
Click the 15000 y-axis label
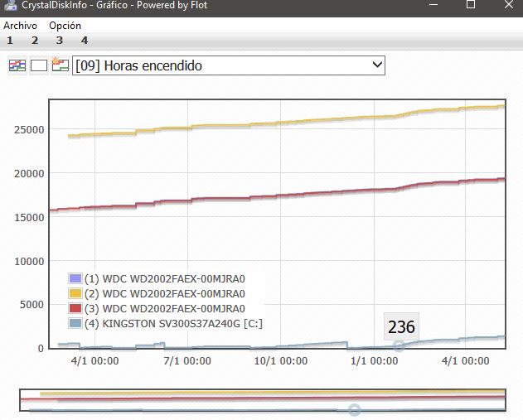pos(29,218)
